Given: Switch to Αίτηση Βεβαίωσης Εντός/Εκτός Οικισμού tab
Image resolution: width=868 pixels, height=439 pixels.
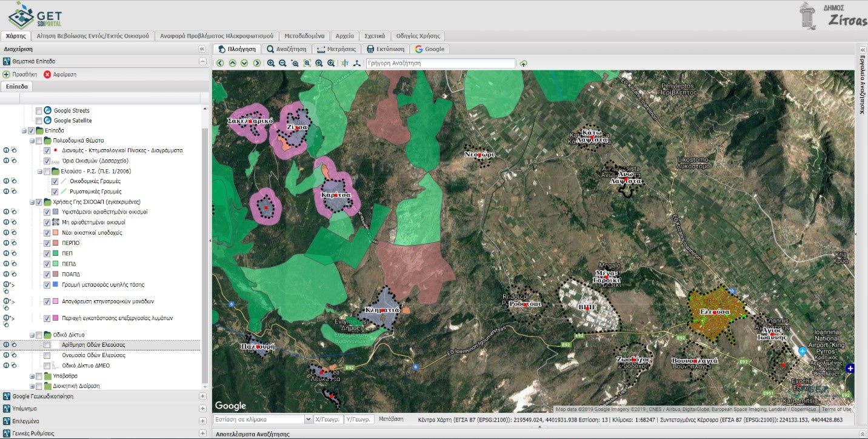Looking at the screenshot, I should (x=93, y=36).
